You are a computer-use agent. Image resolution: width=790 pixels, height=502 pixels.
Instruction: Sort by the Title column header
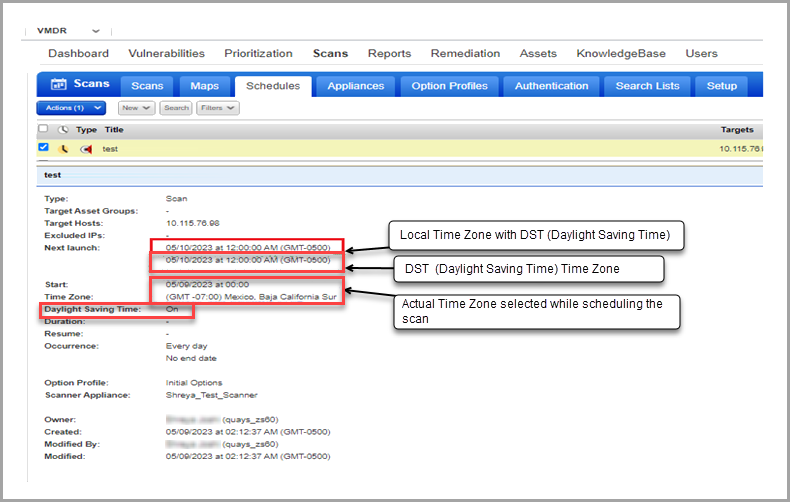pos(114,130)
